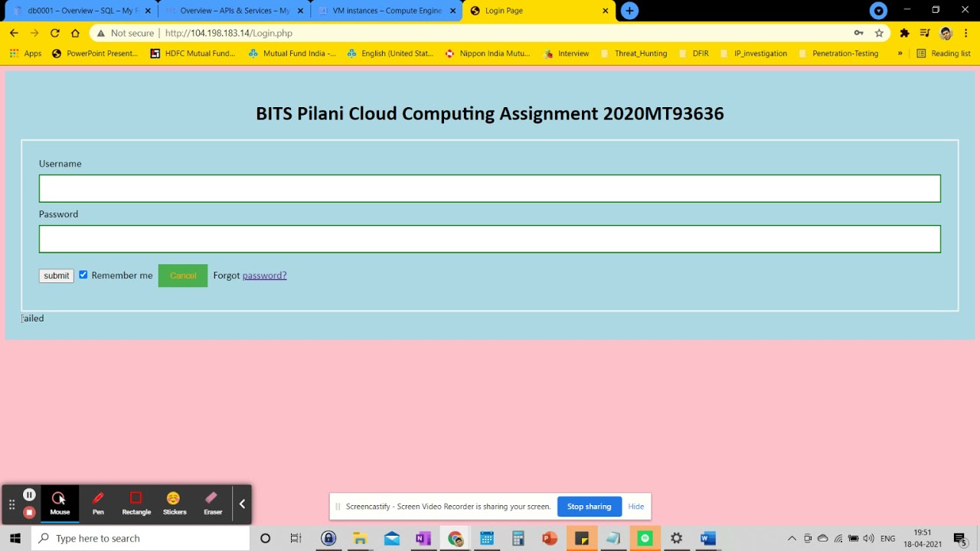Open OneNote from taskbar
This screenshot has height=551, width=980.
[x=423, y=538]
